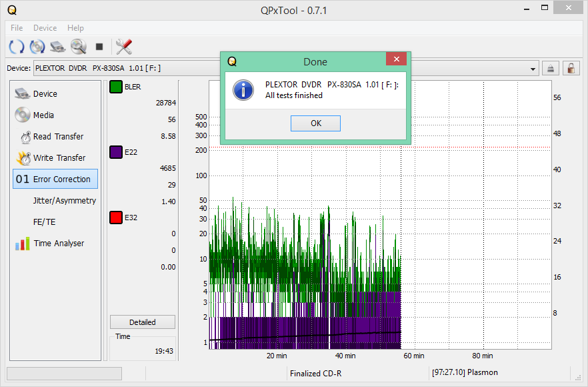Click the magnifier scan results toolbar icon
Viewport: 588px width, 387px height.
pyautogui.click(x=79, y=47)
